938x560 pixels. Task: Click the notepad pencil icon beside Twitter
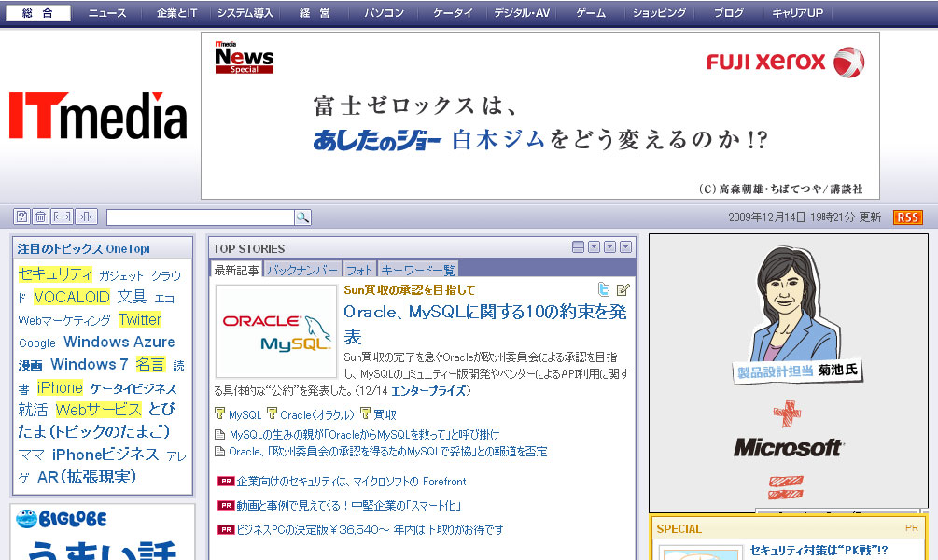point(623,289)
